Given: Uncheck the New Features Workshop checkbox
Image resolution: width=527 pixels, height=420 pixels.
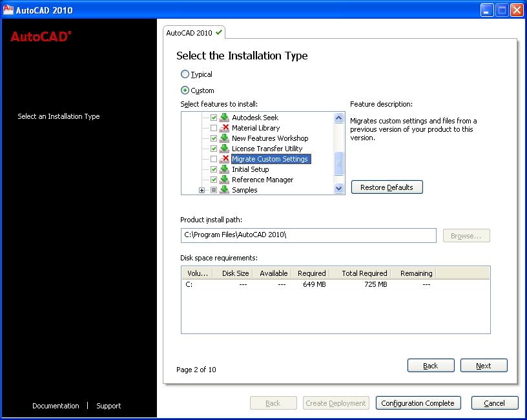Looking at the screenshot, I should point(213,138).
